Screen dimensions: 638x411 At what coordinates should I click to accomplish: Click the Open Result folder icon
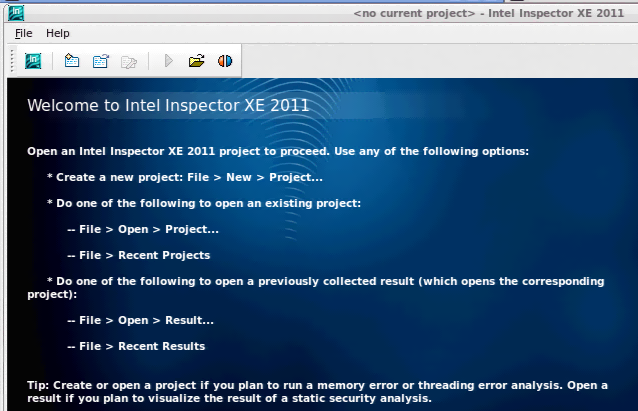(196, 61)
